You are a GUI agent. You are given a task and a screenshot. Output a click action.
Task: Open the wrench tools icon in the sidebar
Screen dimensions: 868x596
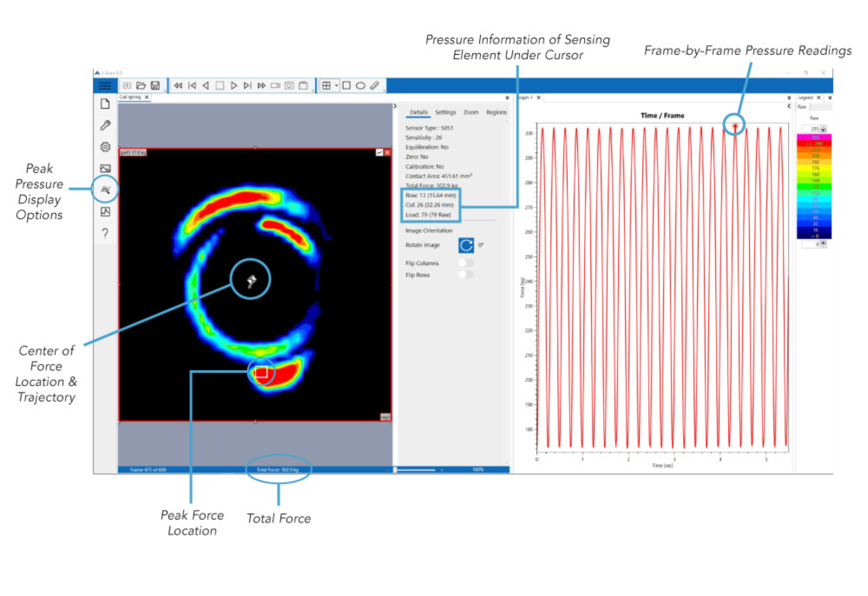(x=105, y=125)
